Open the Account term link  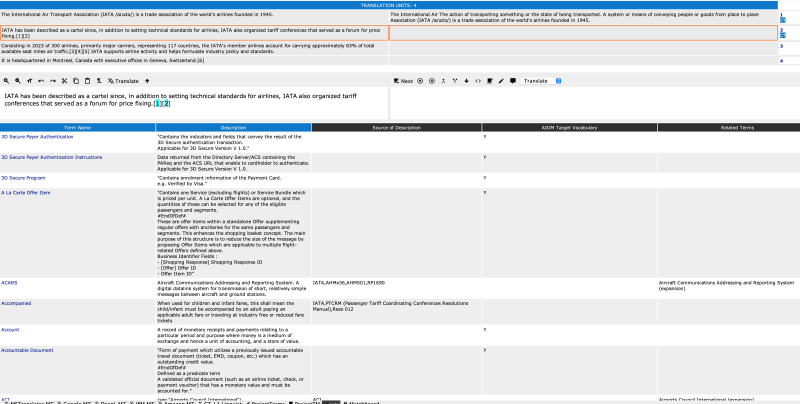pos(10,330)
